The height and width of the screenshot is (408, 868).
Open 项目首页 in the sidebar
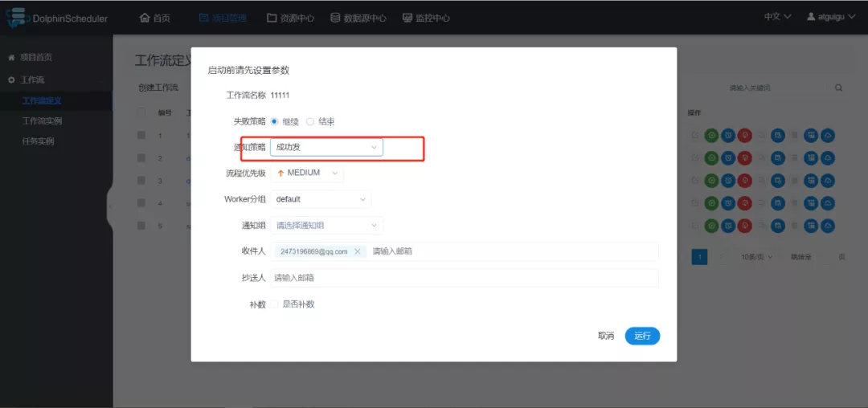pyautogui.click(x=31, y=58)
